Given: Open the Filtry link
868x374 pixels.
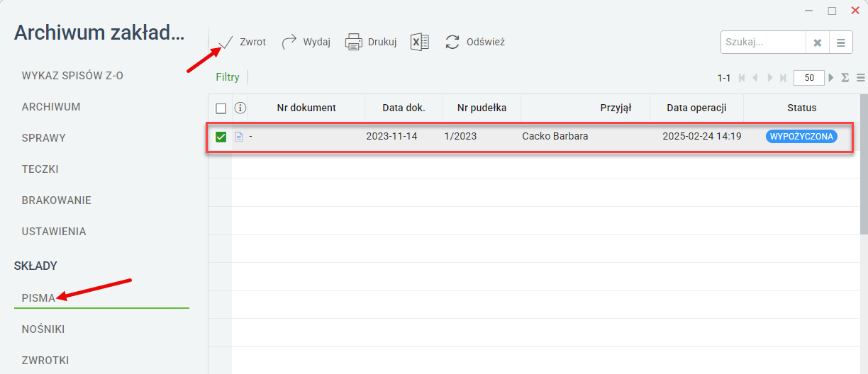Looking at the screenshot, I should (x=228, y=77).
